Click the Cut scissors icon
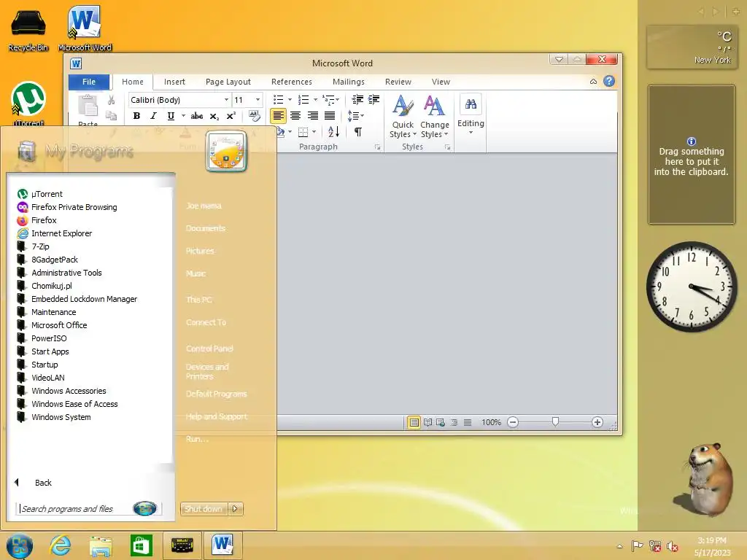The height and width of the screenshot is (560, 747). click(112, 100)
